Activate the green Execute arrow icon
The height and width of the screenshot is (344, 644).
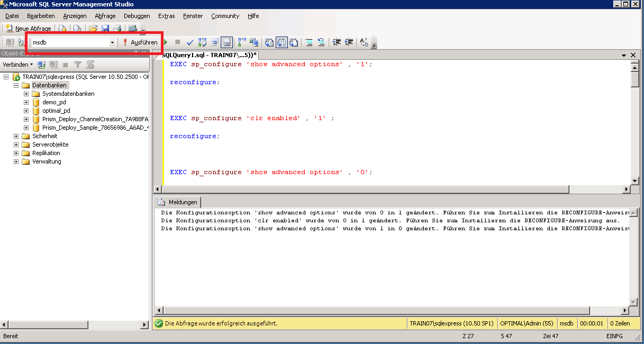[x=165, y=42]
